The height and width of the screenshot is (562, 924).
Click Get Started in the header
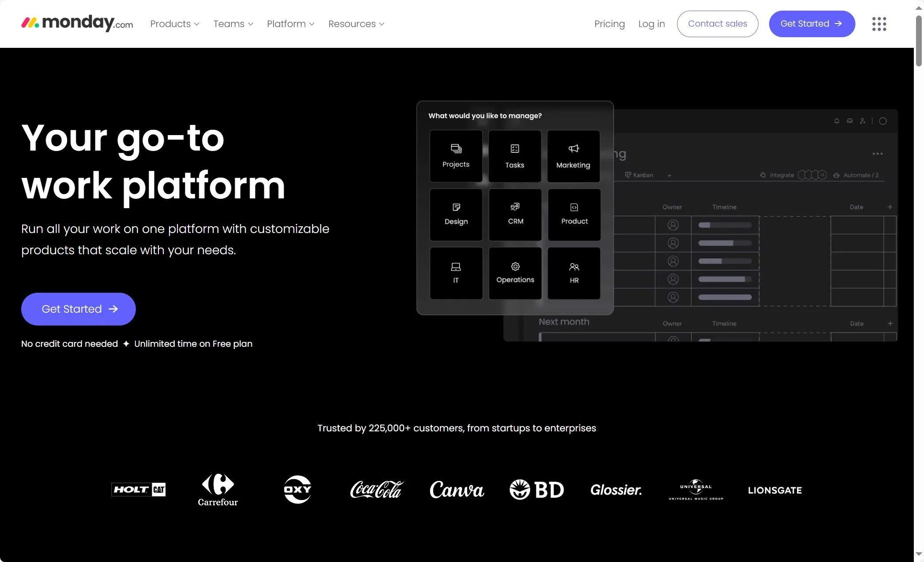[x=812, y=24]
